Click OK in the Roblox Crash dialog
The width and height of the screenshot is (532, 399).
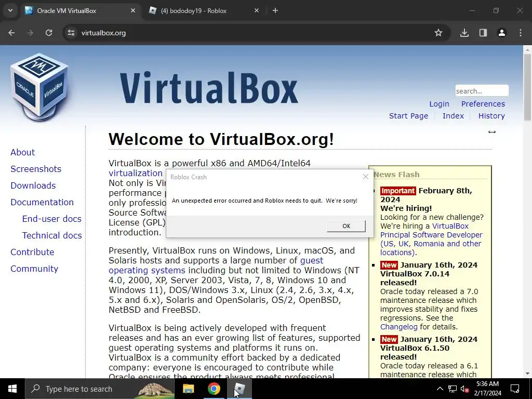[x=346, y=226]
